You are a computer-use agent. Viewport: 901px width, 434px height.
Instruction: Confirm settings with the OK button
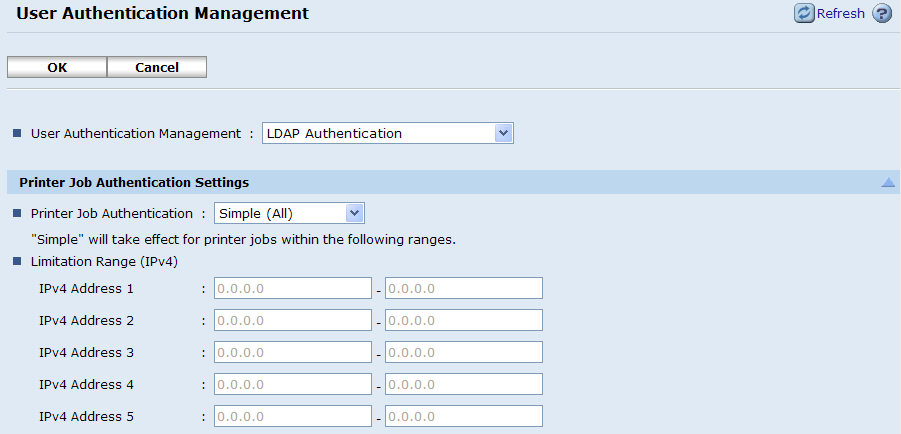point(57,67)
